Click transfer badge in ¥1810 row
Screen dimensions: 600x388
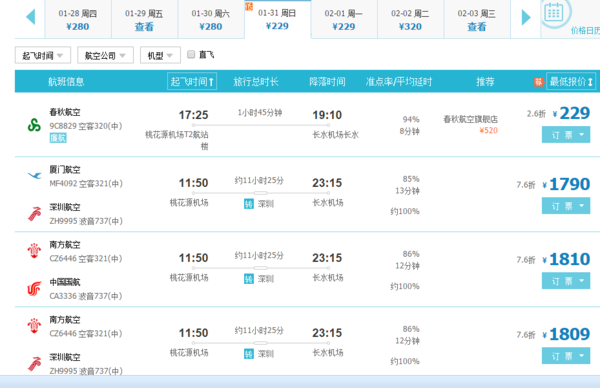pos(249,279)
